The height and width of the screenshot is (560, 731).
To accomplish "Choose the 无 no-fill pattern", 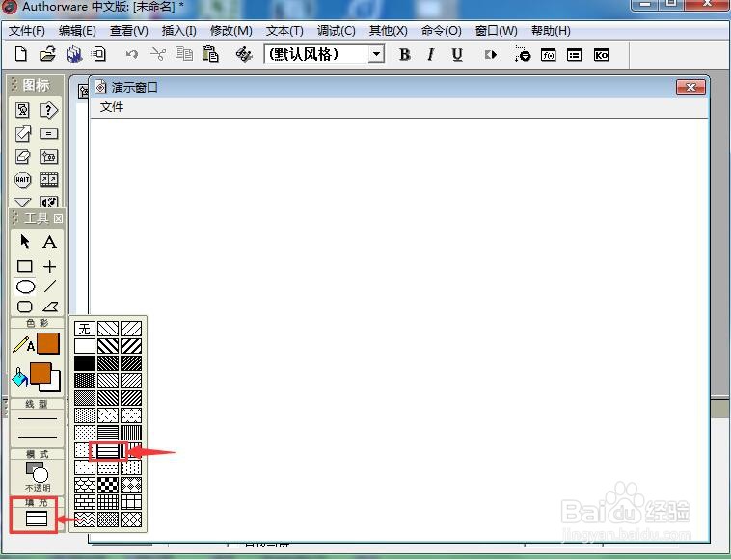I will [x=84, y=329].
